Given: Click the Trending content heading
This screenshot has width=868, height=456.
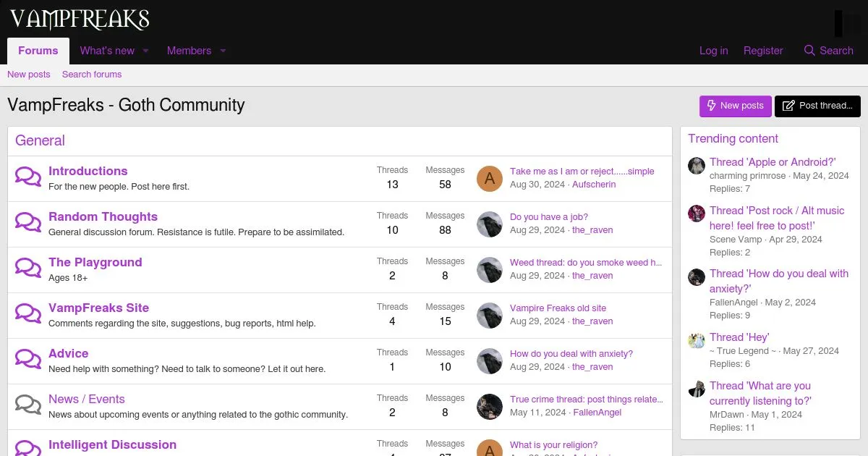Looking at the screenshot, I should [x=733, y=138].
